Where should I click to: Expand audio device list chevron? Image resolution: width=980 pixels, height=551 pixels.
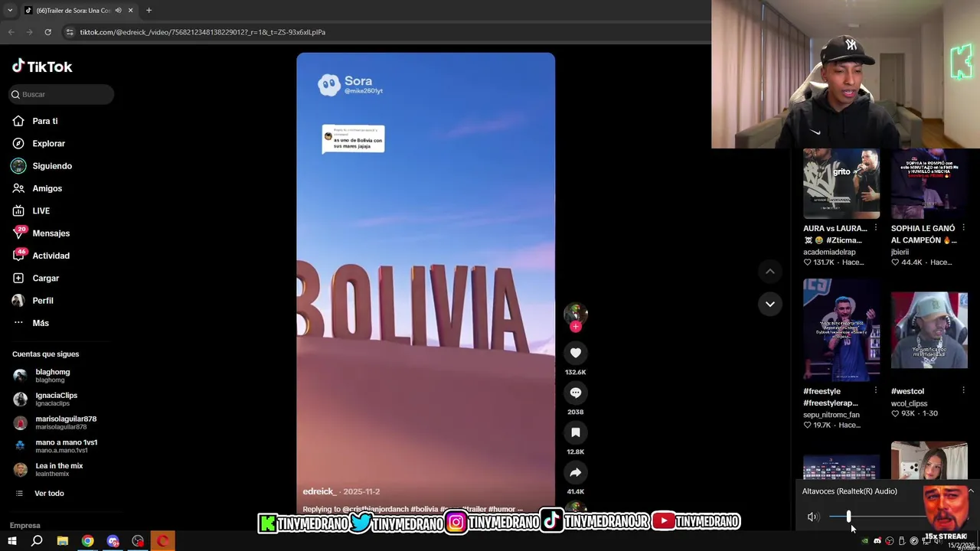pyautogui.click(x=970, y=491)
